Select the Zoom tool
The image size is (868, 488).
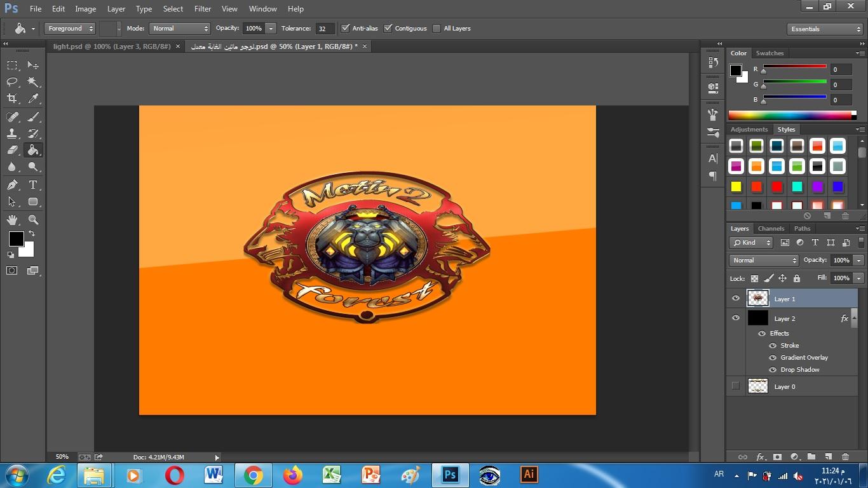(33, 220)
